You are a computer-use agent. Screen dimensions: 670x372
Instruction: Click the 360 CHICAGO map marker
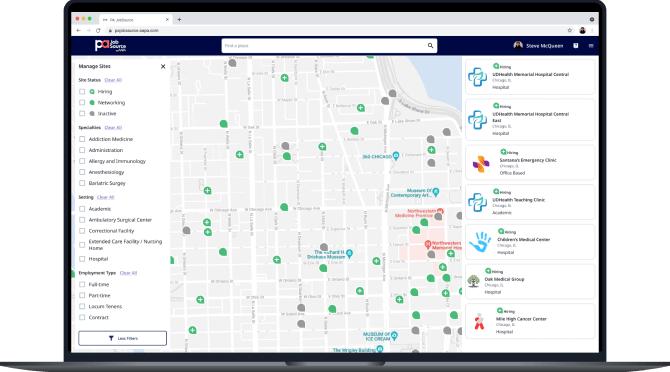point(396,156)
